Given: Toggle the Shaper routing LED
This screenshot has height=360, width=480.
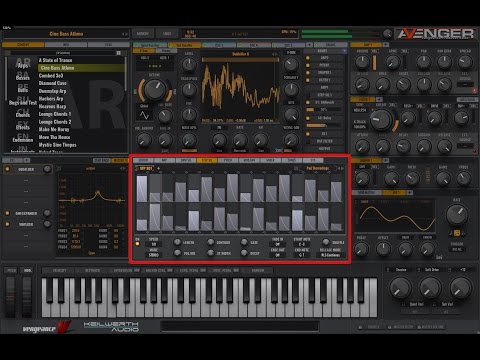Looking at the screenshot, I should tap(308, 72).
